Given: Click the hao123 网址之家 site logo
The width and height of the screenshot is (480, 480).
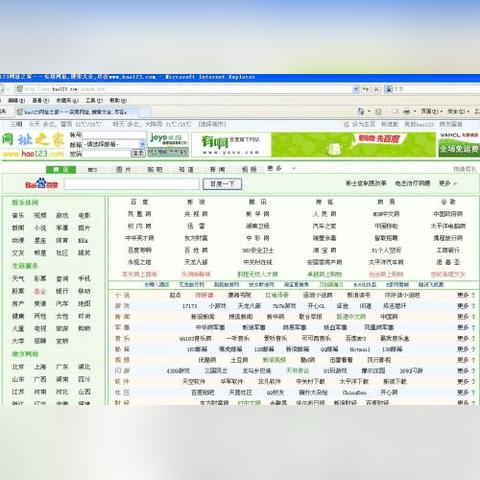Looking at the screenshot, I should [x=33, y=145].
